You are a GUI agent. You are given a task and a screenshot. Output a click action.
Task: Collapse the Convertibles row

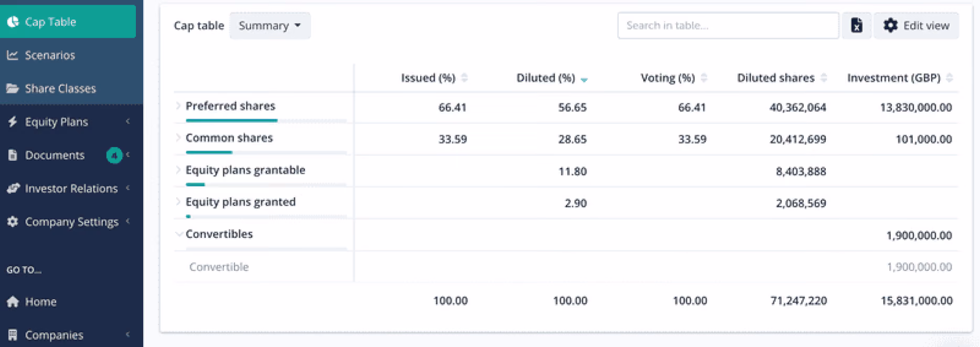179,234
